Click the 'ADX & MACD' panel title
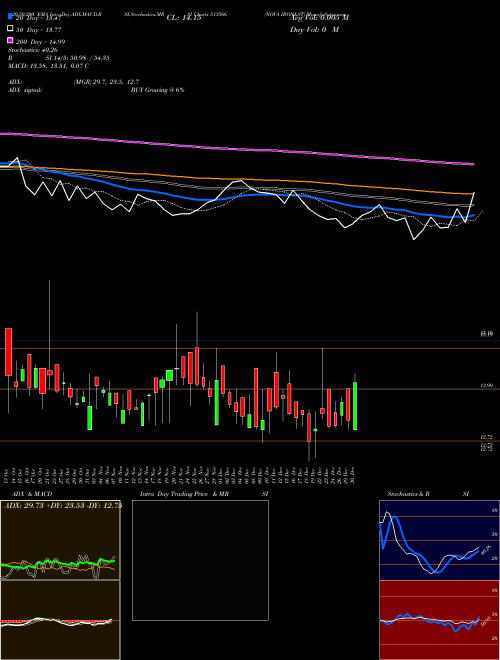This screenshot has width=500, height=660. tap(32, 494)
